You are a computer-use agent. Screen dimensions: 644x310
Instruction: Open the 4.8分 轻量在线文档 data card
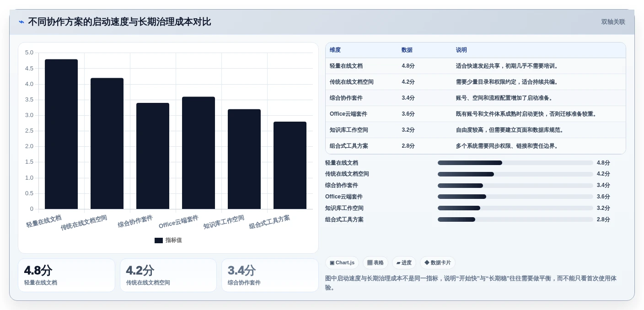(66, 275)
